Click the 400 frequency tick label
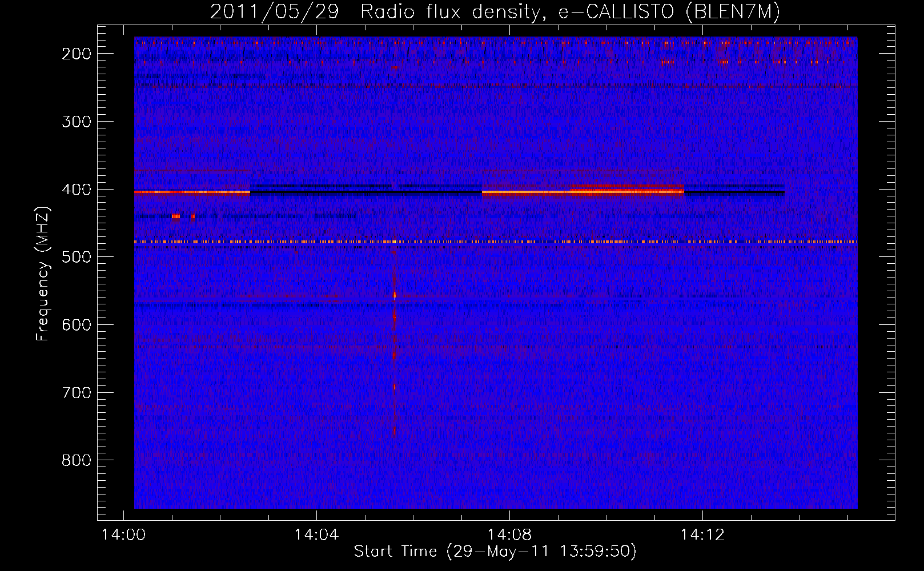Image resolution: width=924 pixels, height=571 pixels. pos(77,190)
